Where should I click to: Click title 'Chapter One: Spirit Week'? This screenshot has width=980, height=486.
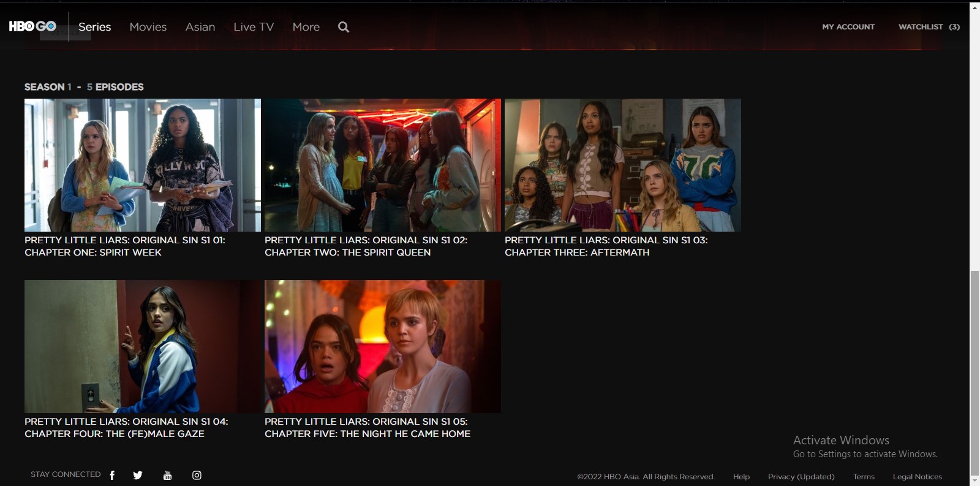(125, 246)
